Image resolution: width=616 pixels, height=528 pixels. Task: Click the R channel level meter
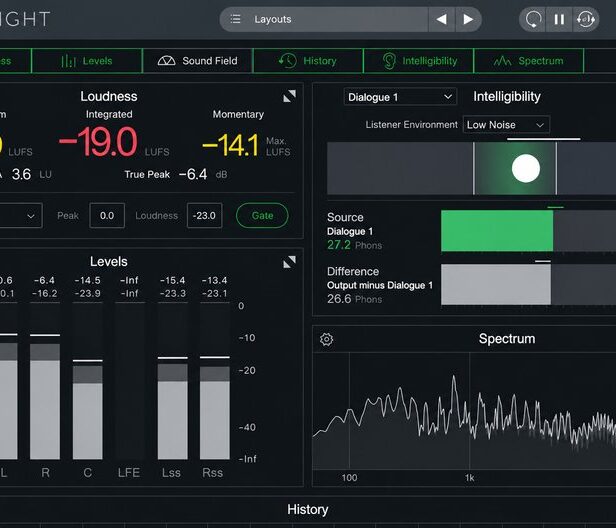[45, 381]
